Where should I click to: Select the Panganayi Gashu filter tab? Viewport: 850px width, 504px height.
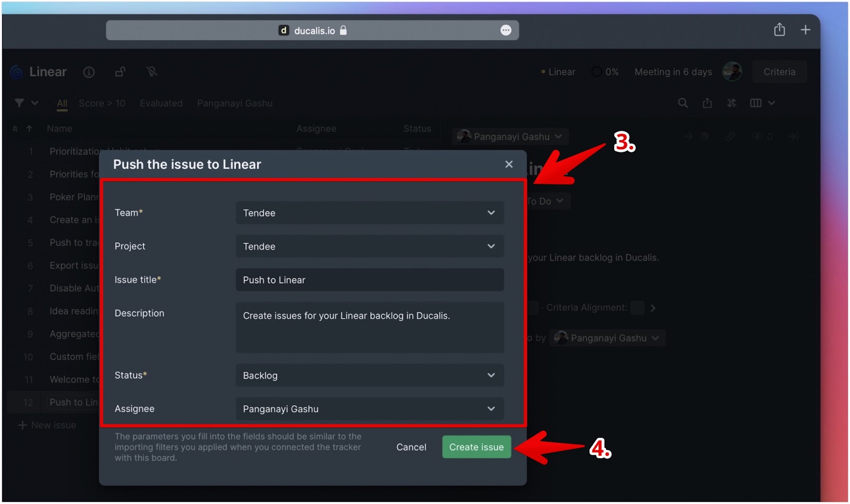click(x=235, y=104)
